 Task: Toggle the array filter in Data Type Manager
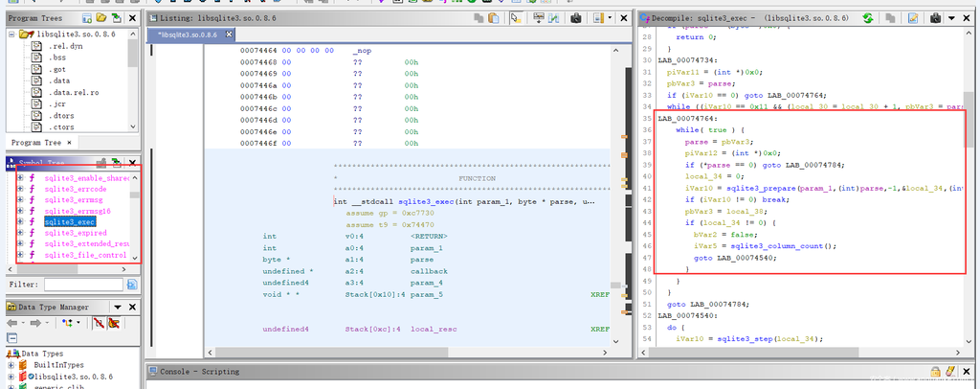98,325
